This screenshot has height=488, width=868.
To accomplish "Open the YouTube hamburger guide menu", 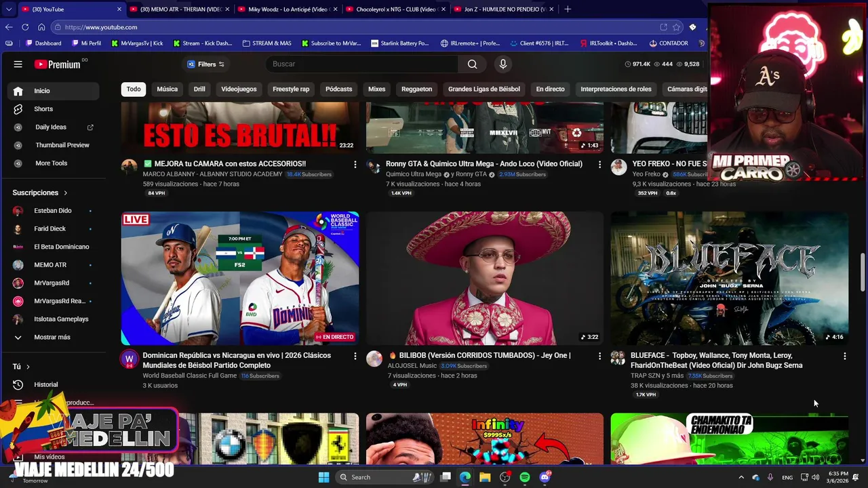I will 18,64.
